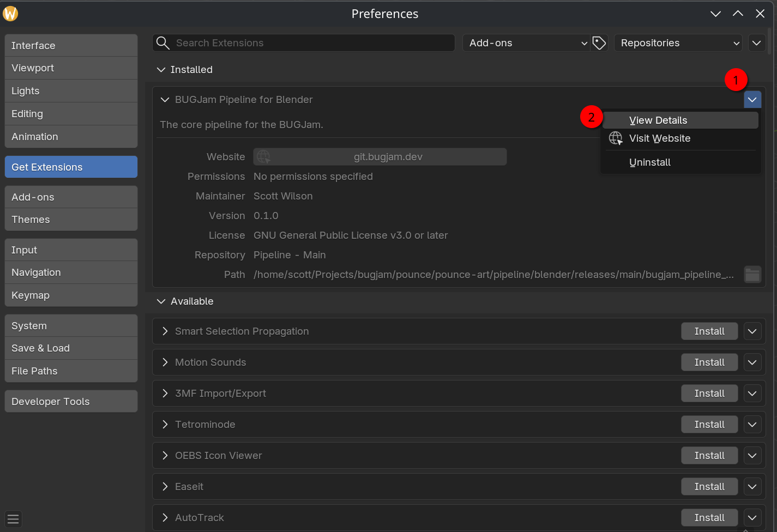Open folder icon next to the Path field

[x=752, y=275]
